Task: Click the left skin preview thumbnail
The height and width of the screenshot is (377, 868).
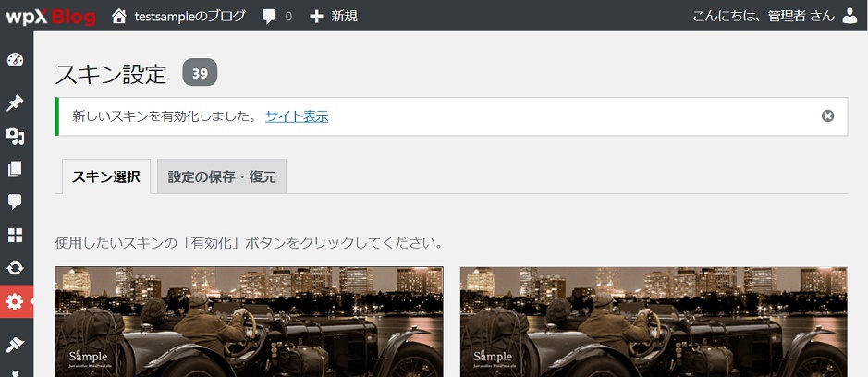Action: [x=249, y=322]
